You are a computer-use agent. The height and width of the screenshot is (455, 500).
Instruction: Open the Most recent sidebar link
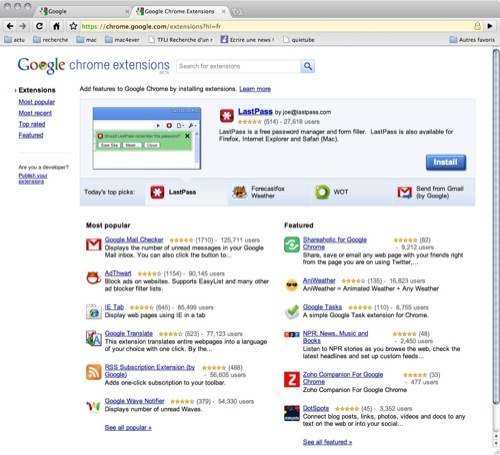pyautogui.click(x=35, y=113)
